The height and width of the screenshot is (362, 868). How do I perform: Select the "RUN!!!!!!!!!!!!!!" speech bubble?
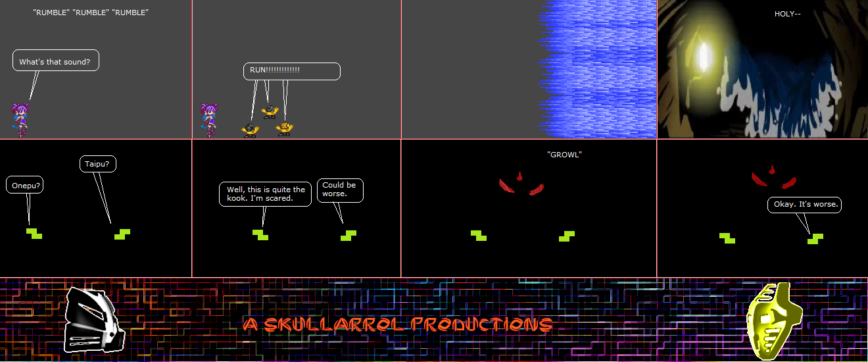coord(291,70)
